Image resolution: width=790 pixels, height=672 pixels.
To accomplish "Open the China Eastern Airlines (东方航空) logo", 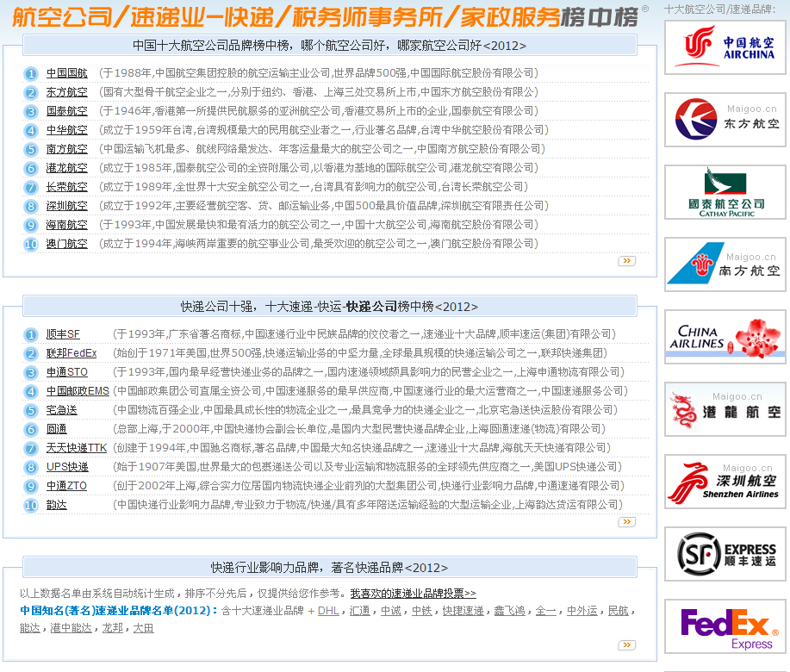I will click(725, 120).
